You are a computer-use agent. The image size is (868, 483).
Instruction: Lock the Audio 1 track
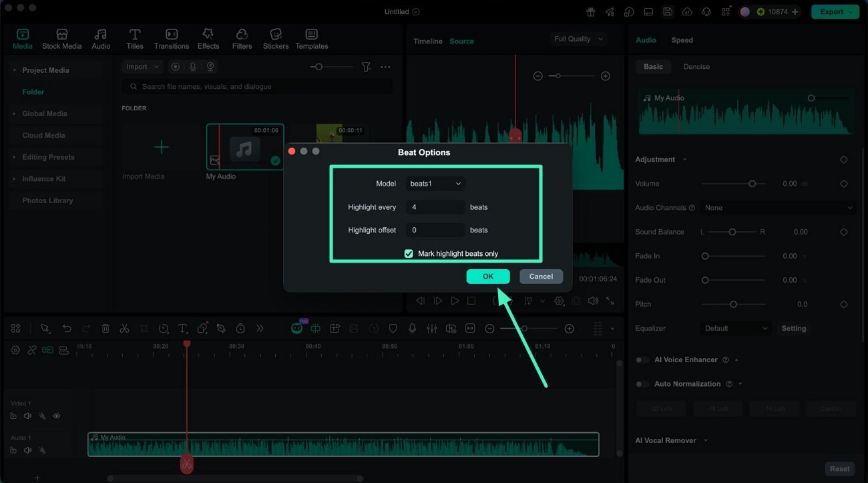tap(13, 450)
